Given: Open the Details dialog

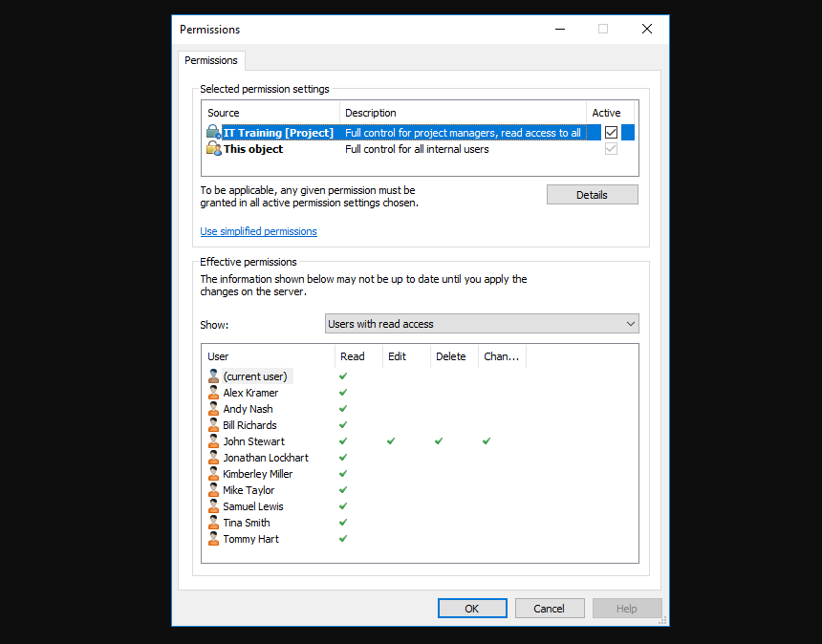Looking at the screenshot, I should coord(592,194).
